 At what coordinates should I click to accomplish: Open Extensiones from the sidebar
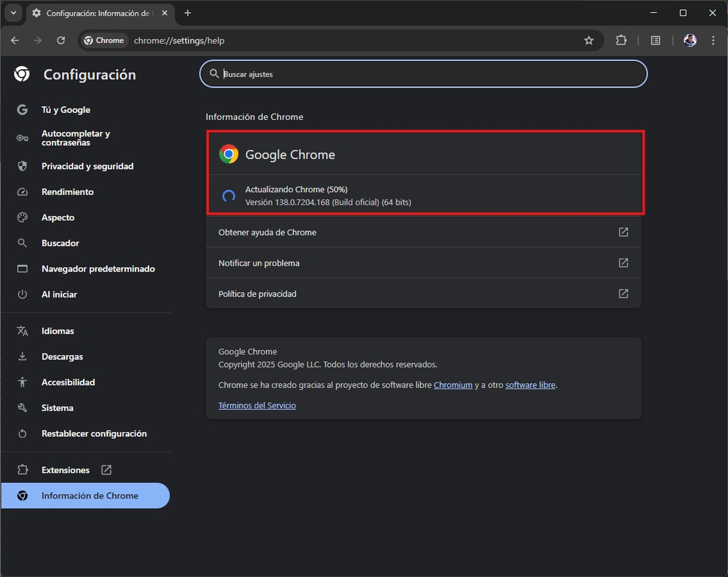[x=86, y=470]
